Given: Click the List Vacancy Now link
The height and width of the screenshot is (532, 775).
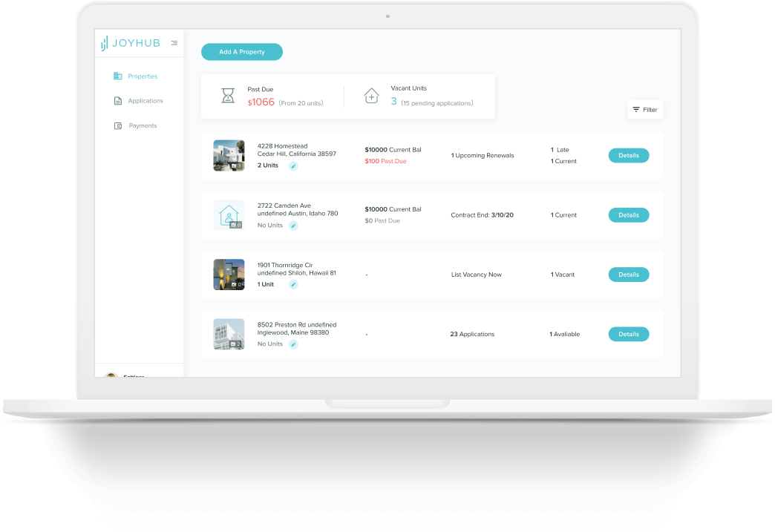Looking at the screenshot, I should (x=476, y=275).
